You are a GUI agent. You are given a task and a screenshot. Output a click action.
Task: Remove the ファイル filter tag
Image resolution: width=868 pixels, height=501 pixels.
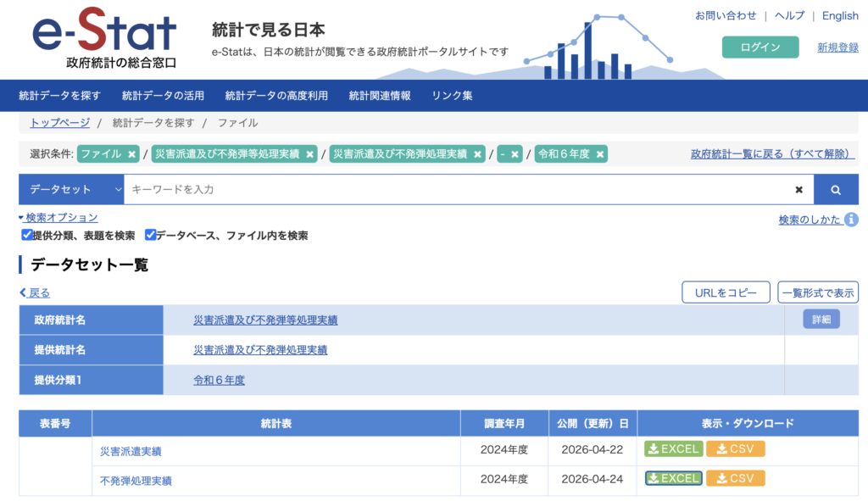131,154
